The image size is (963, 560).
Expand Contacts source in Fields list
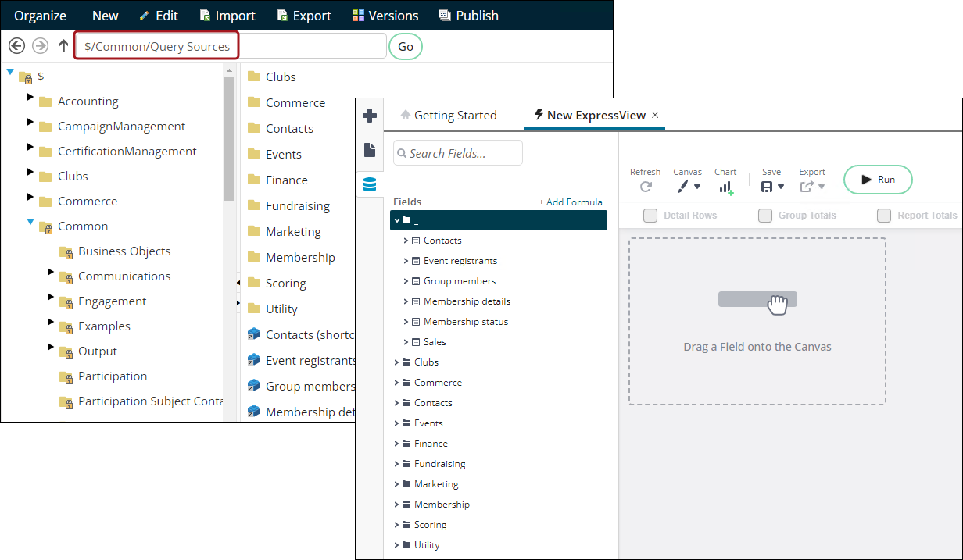(x=406, y=241)
